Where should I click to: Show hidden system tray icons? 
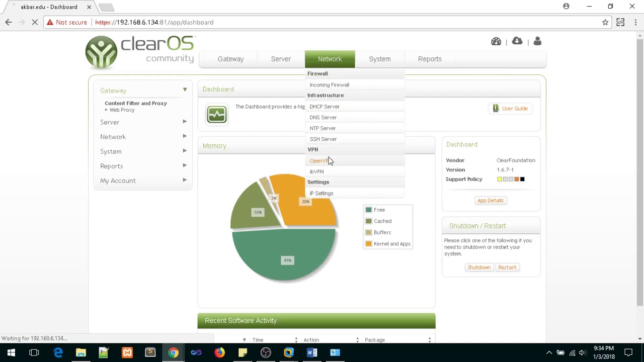pyautogui.click(x=549, y=352)
